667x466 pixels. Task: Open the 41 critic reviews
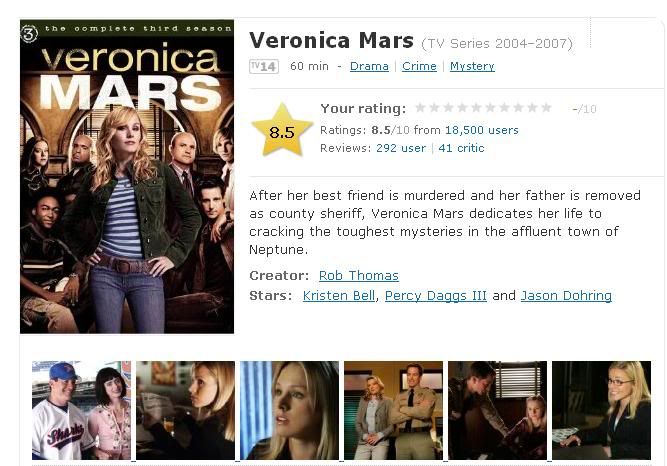462,148
